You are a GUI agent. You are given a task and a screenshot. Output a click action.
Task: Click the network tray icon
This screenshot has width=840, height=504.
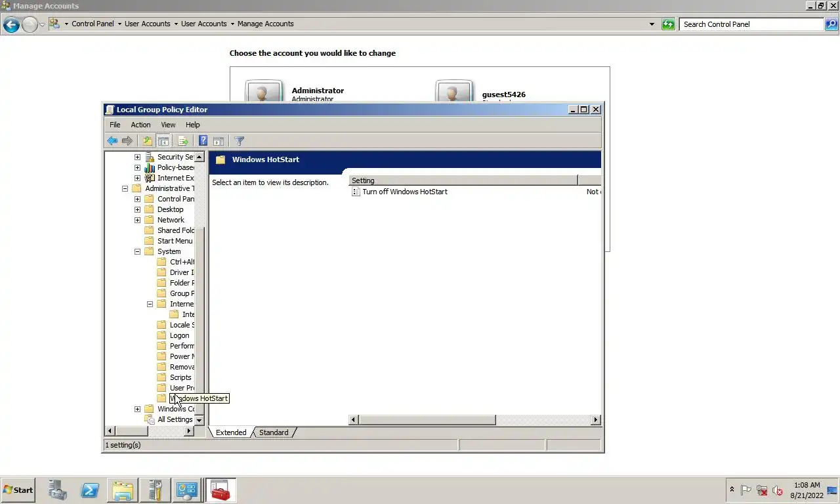(762, 490)
